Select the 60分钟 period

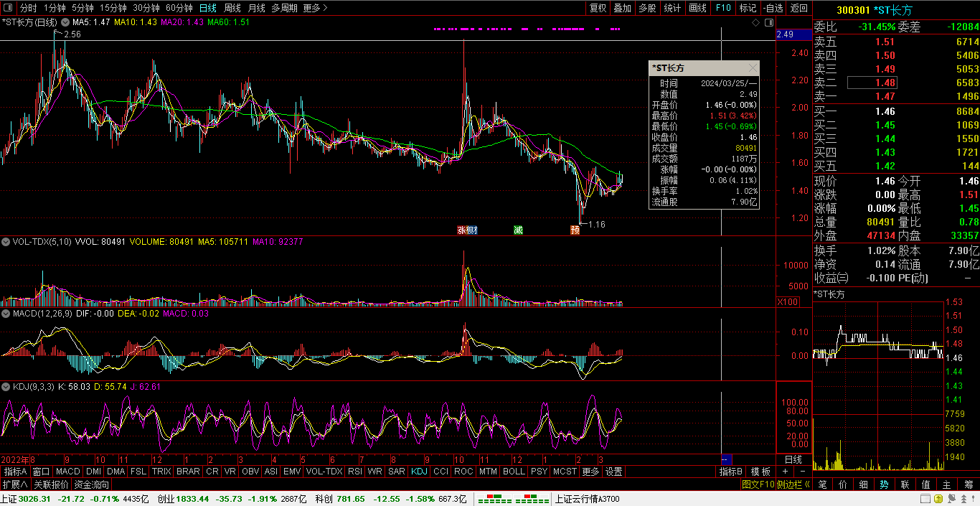pyautogui.click(x=179, y=8)
